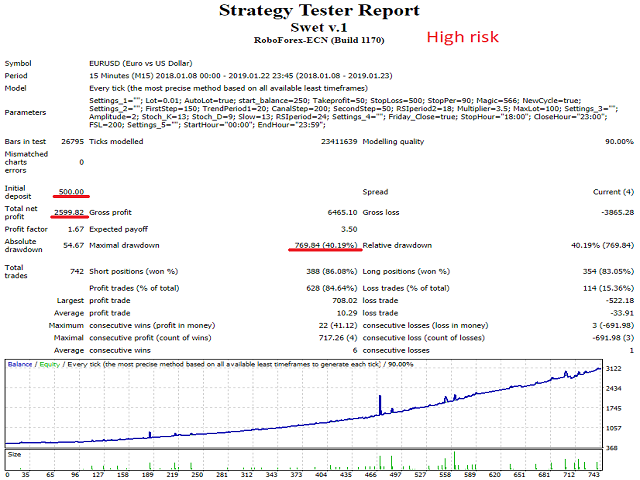Click Total trades value '742'
Screen dimensions: 640x480
(77, 272)
